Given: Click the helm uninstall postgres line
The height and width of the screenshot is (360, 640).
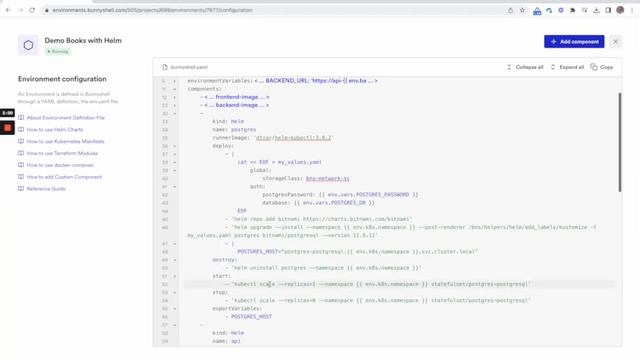Looking at the screenshot, I should 322,268.
